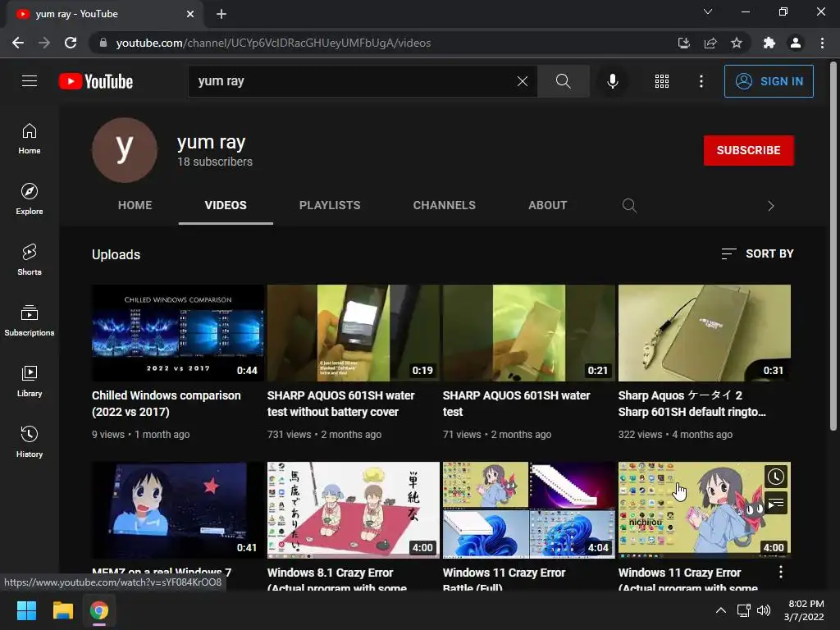The image size is (840, 630).
Task: Open a new browser tab
Action: coord(221,14)
